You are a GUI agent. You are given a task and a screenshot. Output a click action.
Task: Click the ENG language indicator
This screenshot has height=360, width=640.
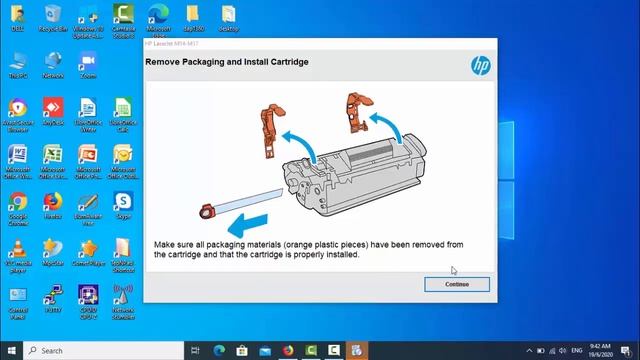click(577, 351)
